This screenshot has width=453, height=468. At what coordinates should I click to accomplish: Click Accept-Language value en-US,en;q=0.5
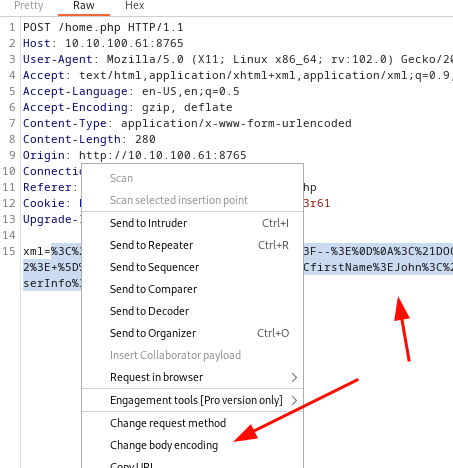click(x=191, y=91)
